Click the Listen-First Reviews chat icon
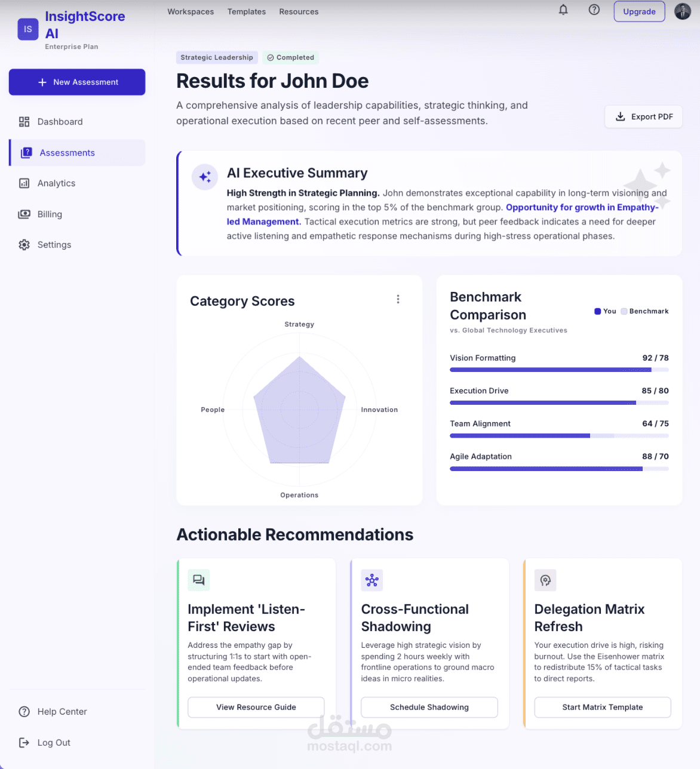The height and width of the screenshot is (769, 700). [x=199, y=580]
